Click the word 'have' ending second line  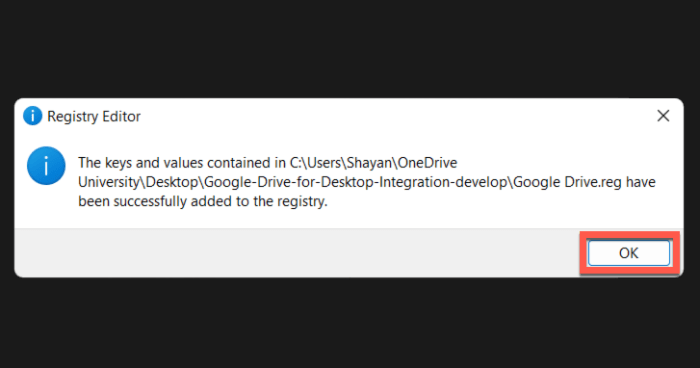point(641,182)
